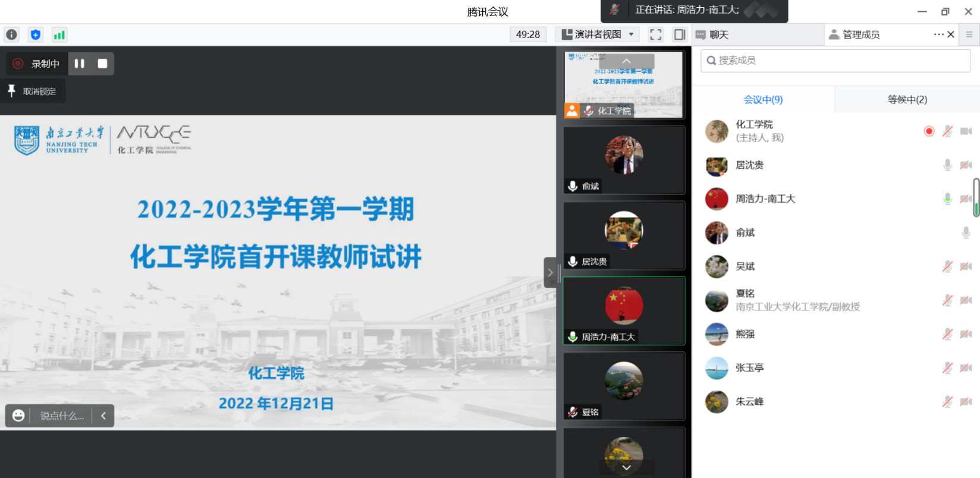Click the 搜索成员 search field

coord(835,61)
